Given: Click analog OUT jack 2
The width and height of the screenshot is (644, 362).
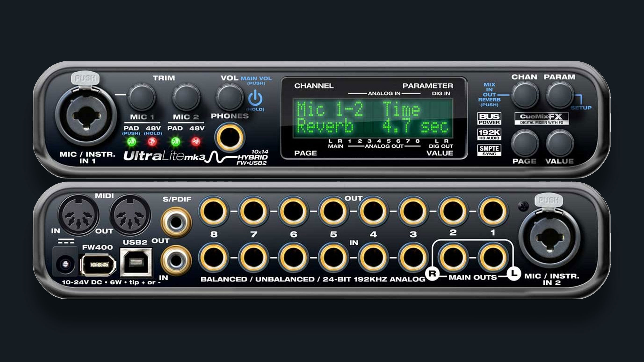Looking at the screenshot, I should click(x=453, y=211).
